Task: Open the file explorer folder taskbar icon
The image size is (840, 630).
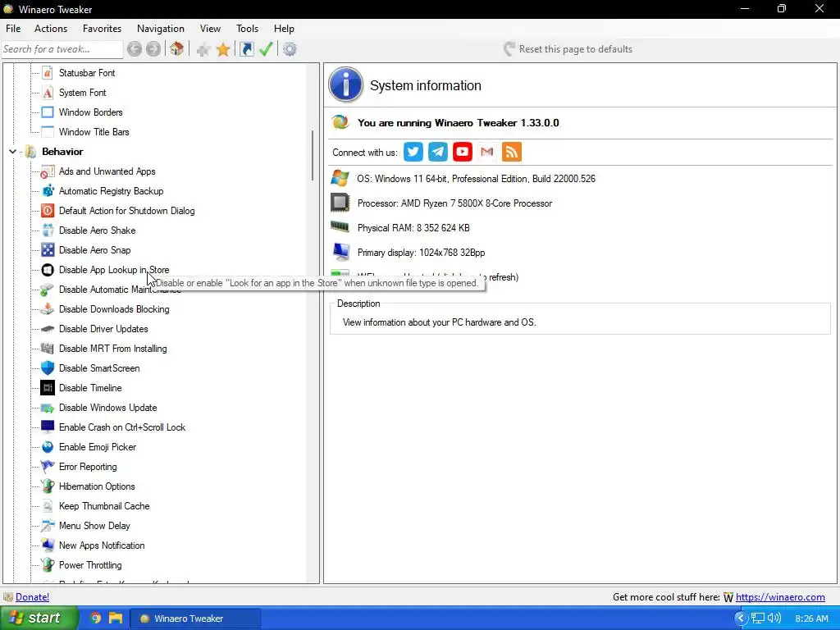Action: click(x=116, y=619)
